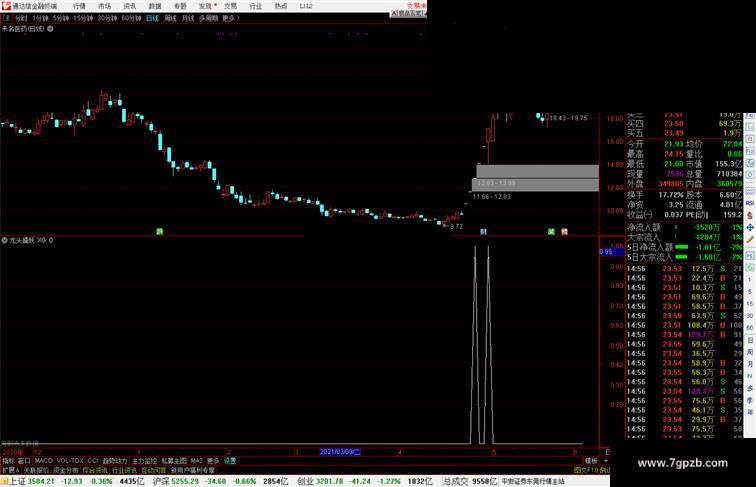Select the 日线 daily chart tab

pyautogui.click(x=152, y=18)
